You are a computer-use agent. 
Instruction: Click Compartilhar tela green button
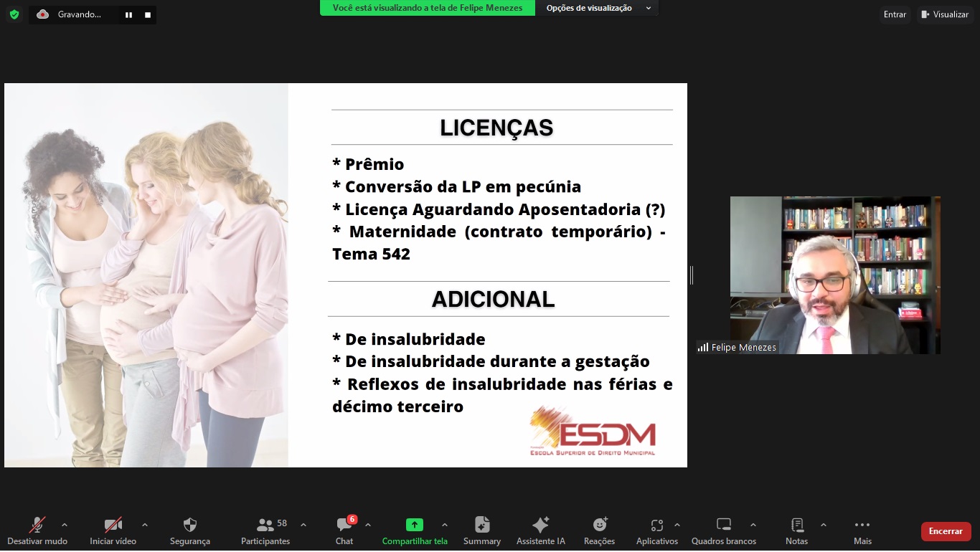[415, 531]
